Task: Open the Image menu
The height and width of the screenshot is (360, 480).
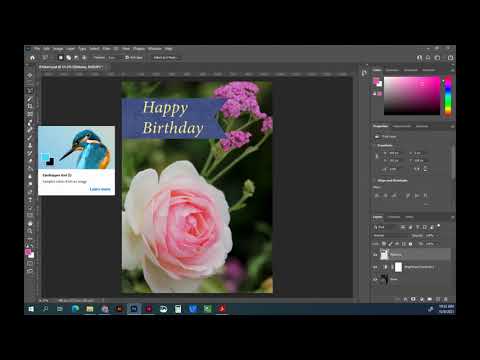Action: 58,49
